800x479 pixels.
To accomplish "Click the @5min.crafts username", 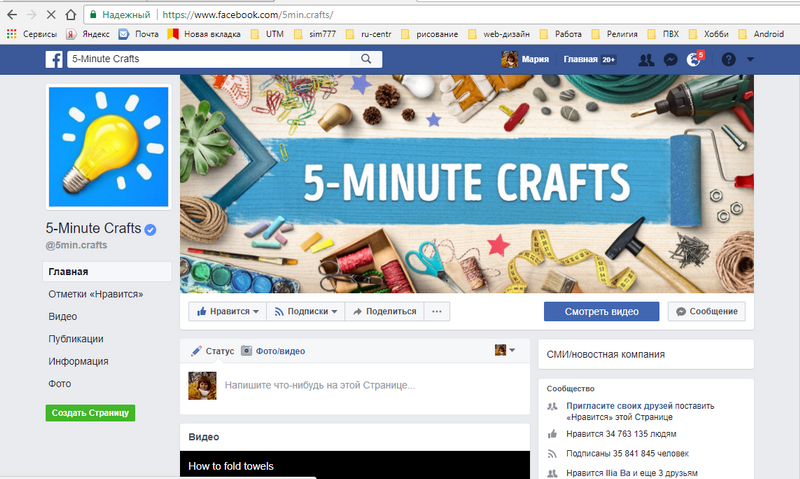I will [x=77, y=245].
